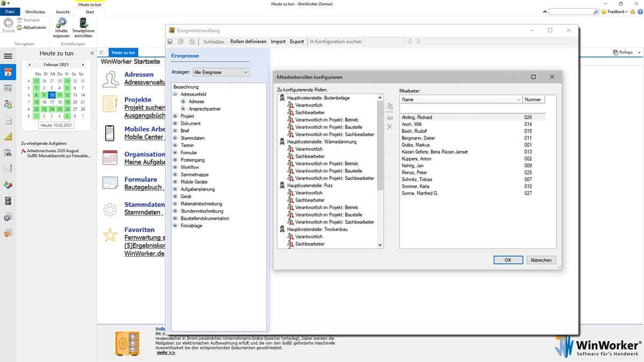Click the Organisation calendar icon
This screenshot has height=362, width=644.
pyautogui.click(x=110, y=158)
